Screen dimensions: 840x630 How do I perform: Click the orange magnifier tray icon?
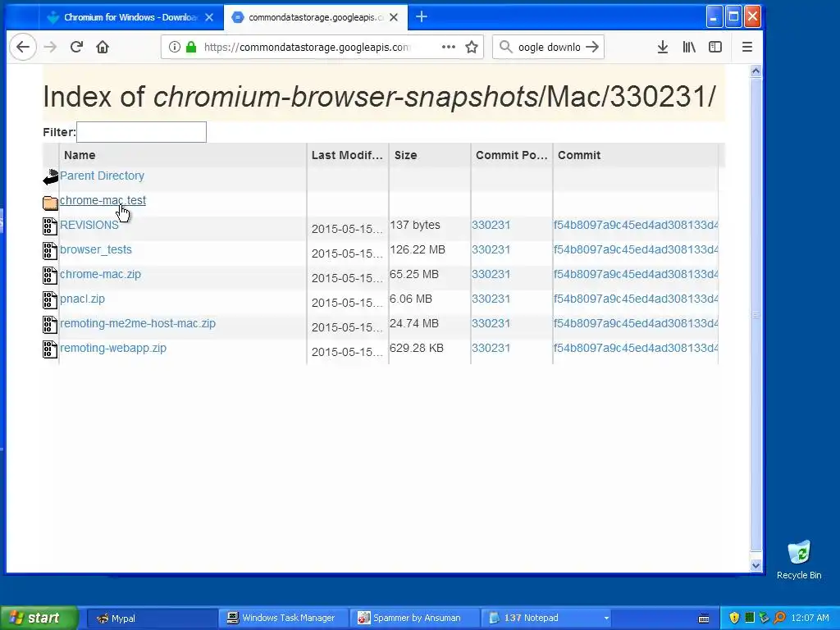click(x=779, y=619)
